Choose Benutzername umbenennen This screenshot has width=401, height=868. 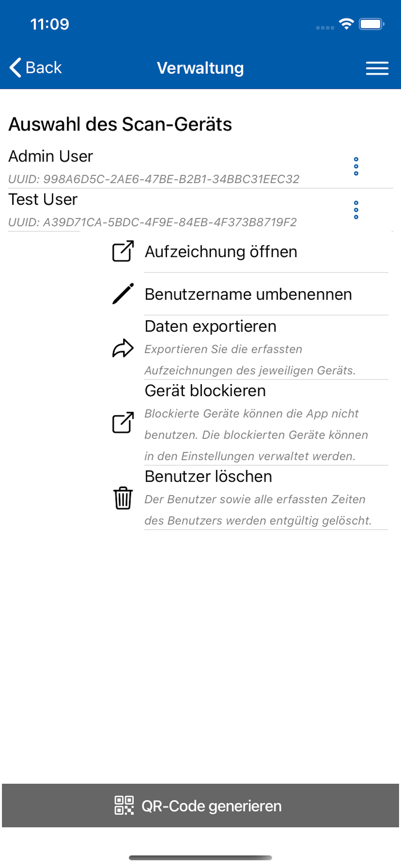[x=248, y=294]
